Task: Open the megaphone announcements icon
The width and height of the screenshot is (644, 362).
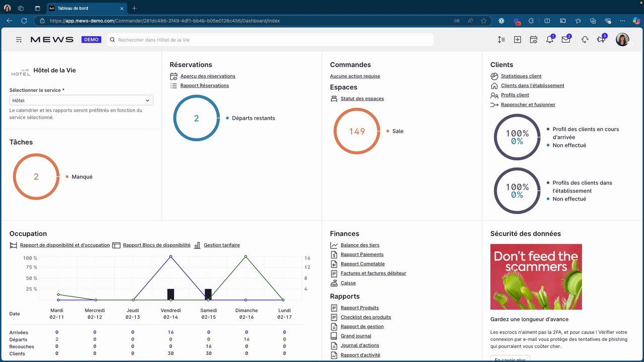Action: (601, 40)
